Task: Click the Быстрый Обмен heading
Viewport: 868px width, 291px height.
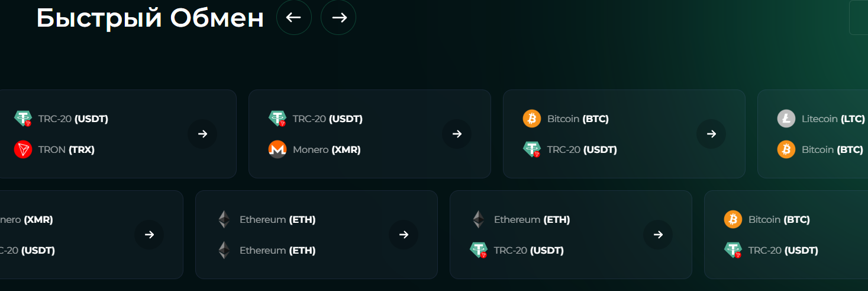Action: tap(150, 18)
